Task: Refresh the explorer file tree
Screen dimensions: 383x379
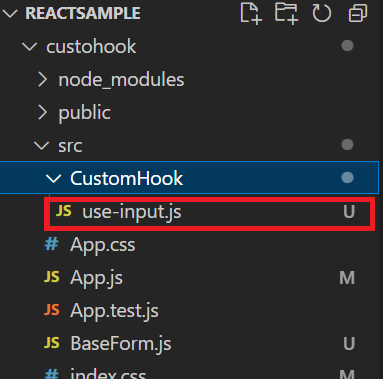Action: (x=322, y=14)
